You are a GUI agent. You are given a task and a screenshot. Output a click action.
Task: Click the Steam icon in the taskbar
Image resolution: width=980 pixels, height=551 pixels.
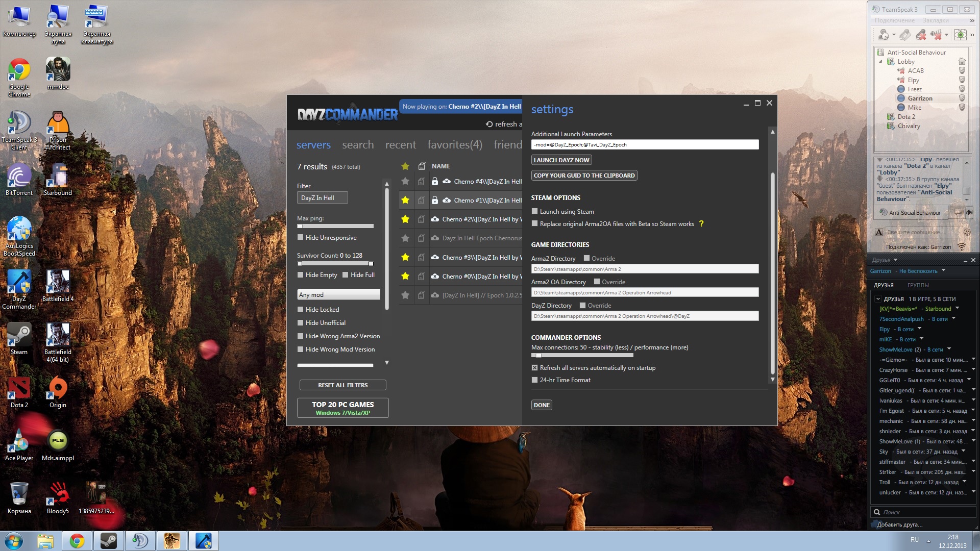tap(108, 541)
